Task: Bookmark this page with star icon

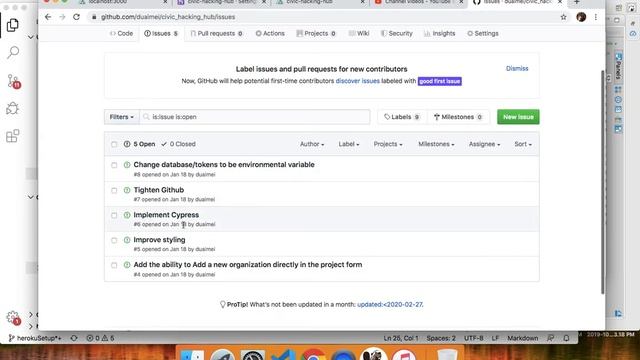Action: (x=563, y=17)
